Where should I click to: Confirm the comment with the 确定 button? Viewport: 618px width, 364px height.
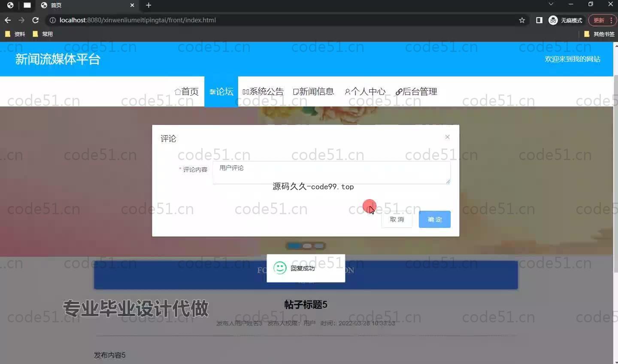(435, 219)
